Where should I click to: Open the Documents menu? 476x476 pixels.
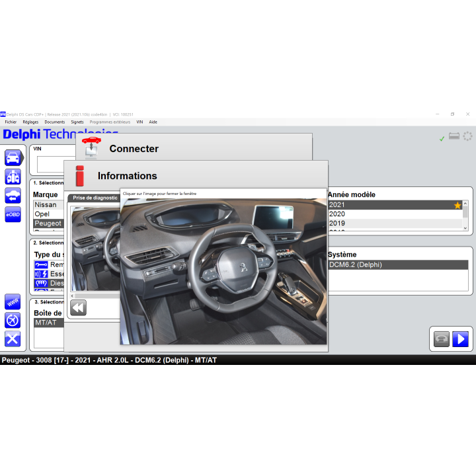55,122
